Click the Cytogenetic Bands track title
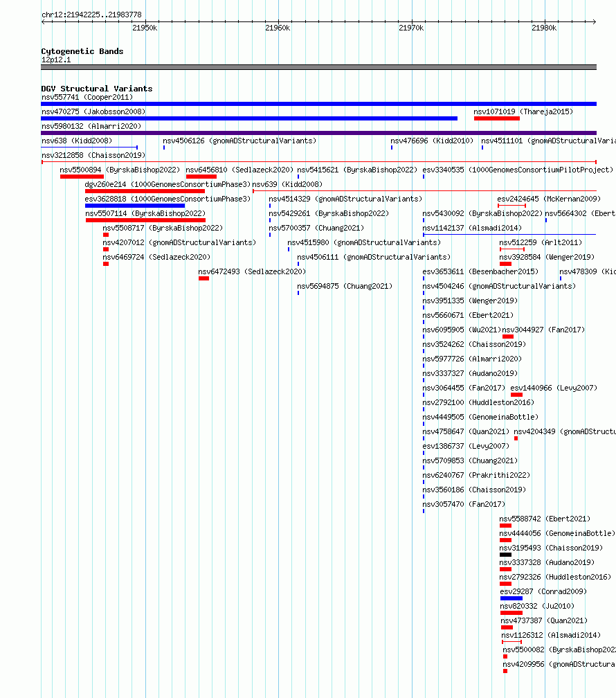 tap(82, 51)
